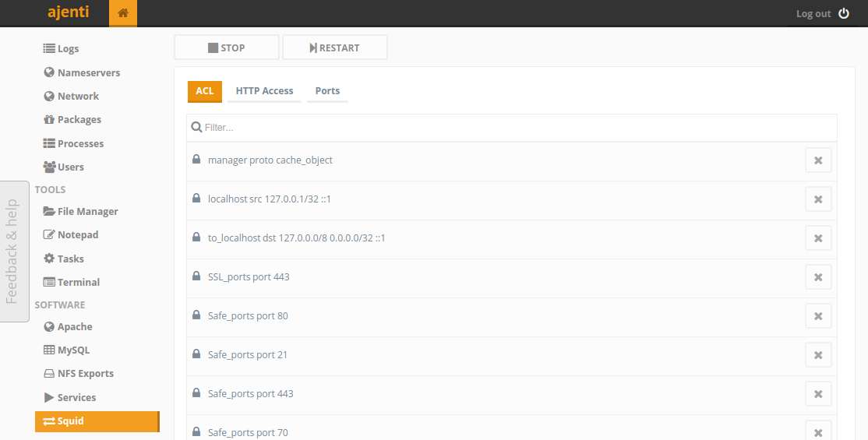Select the 'Safe_ports port 21' text
The image size is (868, 440).
pyautogui.click(x=248, y=355)
